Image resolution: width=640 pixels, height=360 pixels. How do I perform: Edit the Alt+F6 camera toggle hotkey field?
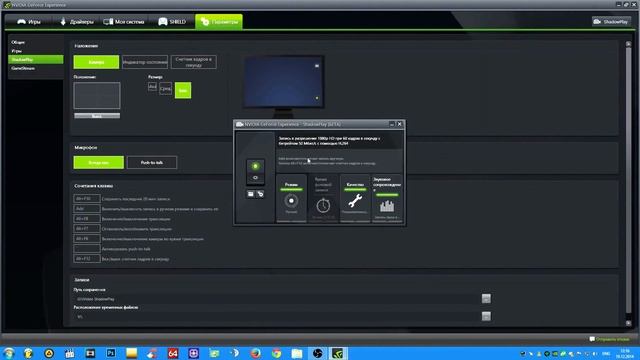(x=87, y=239)
